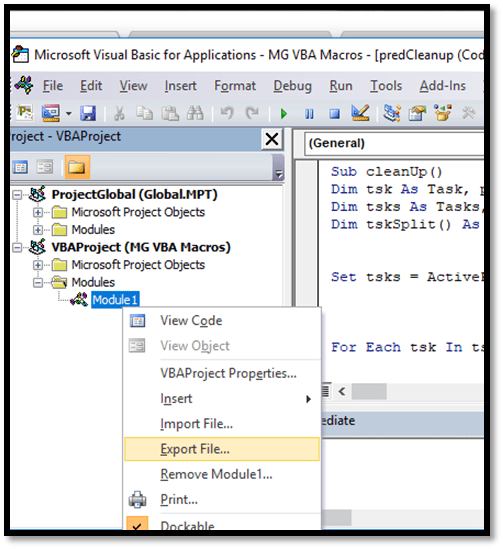This screenshot has height=549, width=503.
Task: Click the 'Sub cleanUp()' code line
Action: 387,172
